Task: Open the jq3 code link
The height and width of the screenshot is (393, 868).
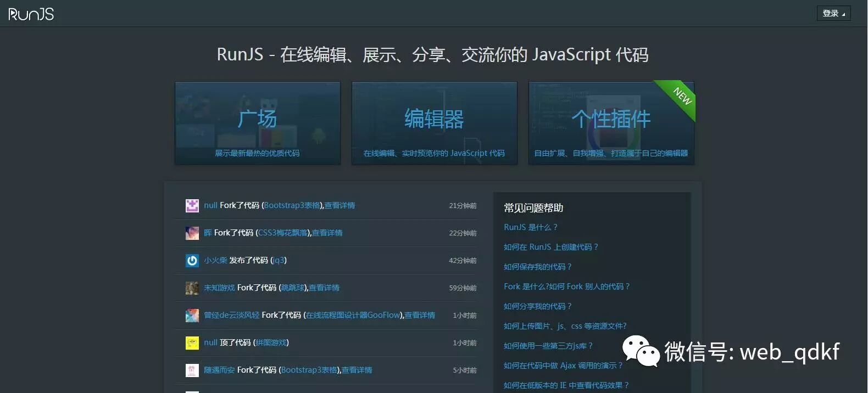Action: [279, 260]
